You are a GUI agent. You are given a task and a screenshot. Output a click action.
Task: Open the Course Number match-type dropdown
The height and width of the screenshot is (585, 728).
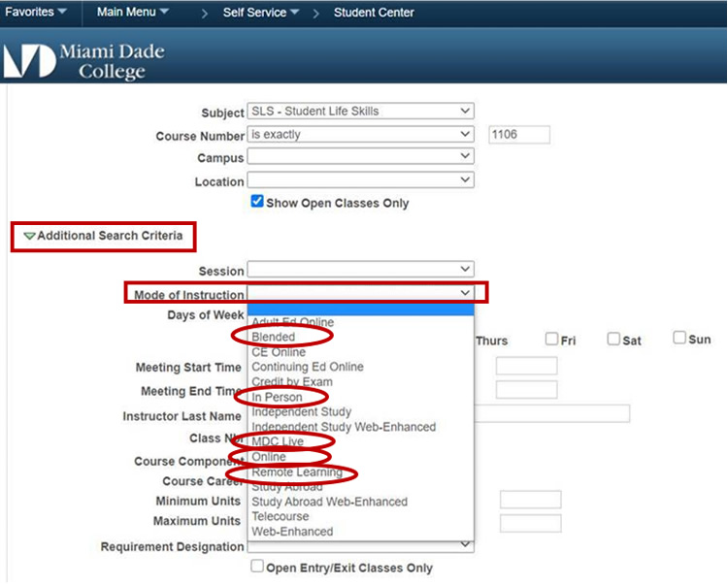point(361,134)
